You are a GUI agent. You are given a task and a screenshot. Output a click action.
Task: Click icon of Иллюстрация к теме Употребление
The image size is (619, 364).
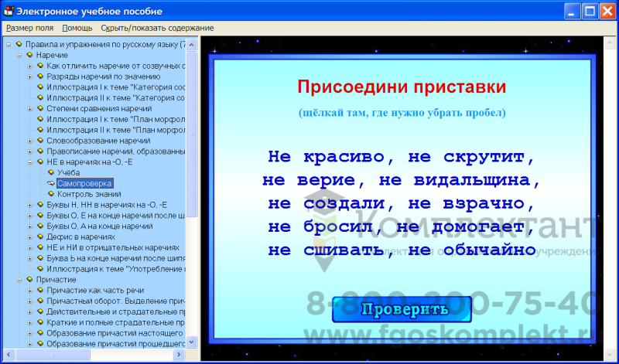(x=40, y=269)
